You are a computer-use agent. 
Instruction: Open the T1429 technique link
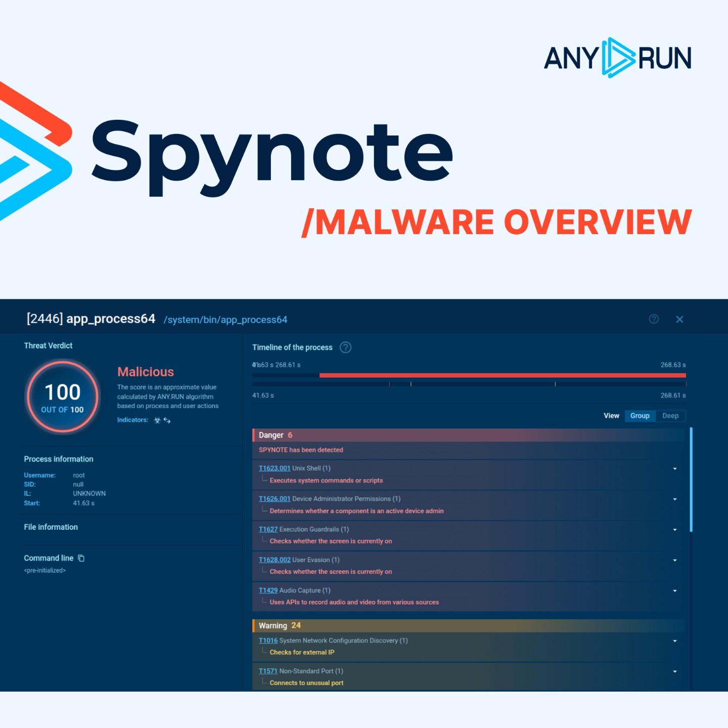268,590
